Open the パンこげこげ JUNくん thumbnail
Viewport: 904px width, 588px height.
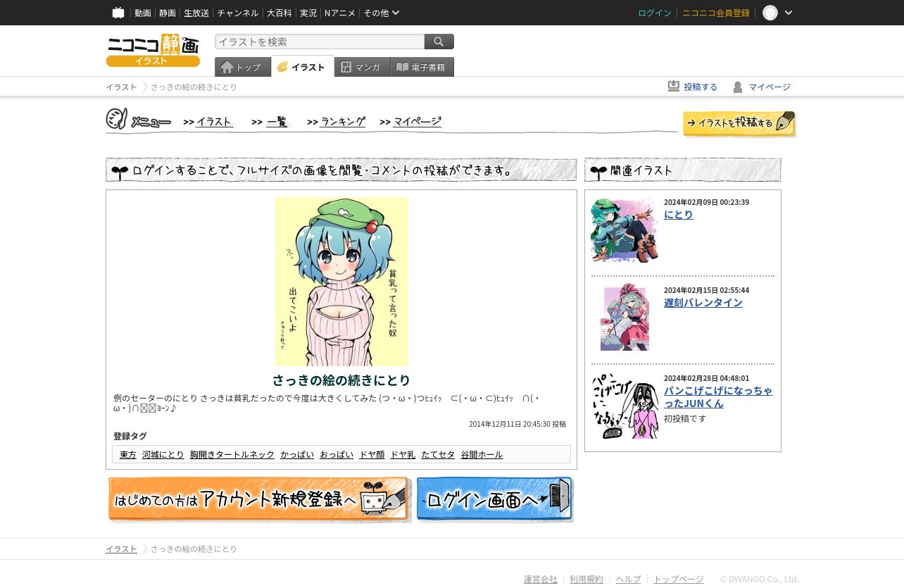(x=624, y=406)
